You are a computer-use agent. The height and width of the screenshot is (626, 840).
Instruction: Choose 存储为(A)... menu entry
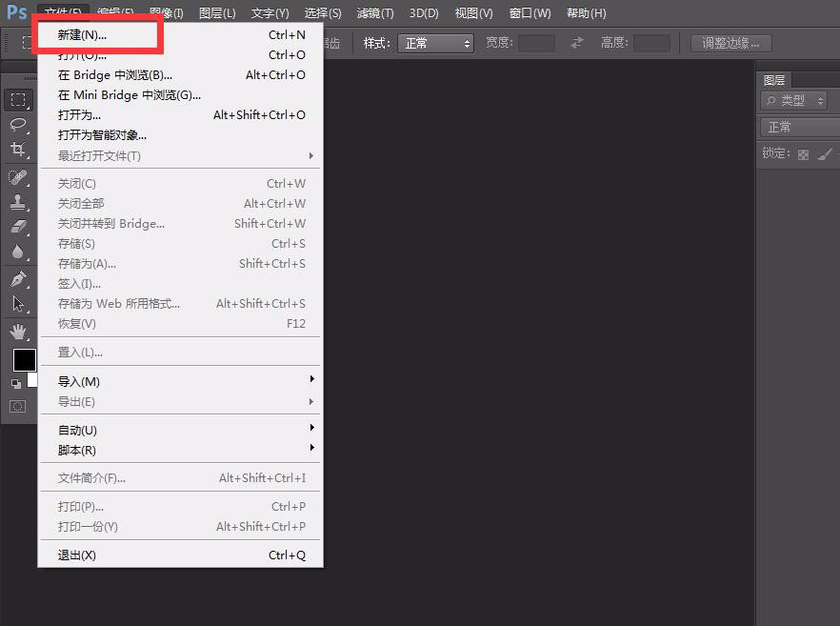[x=180, y=264]
